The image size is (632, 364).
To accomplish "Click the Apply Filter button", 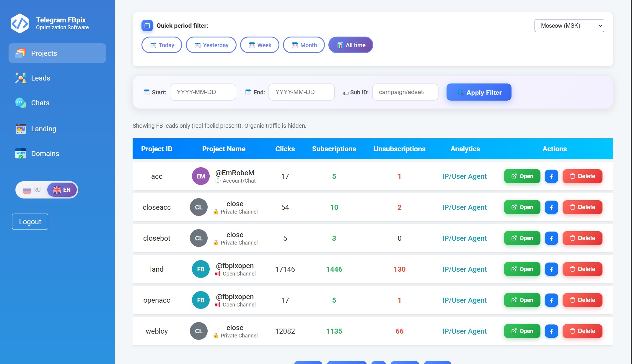I will click(479, 92).
